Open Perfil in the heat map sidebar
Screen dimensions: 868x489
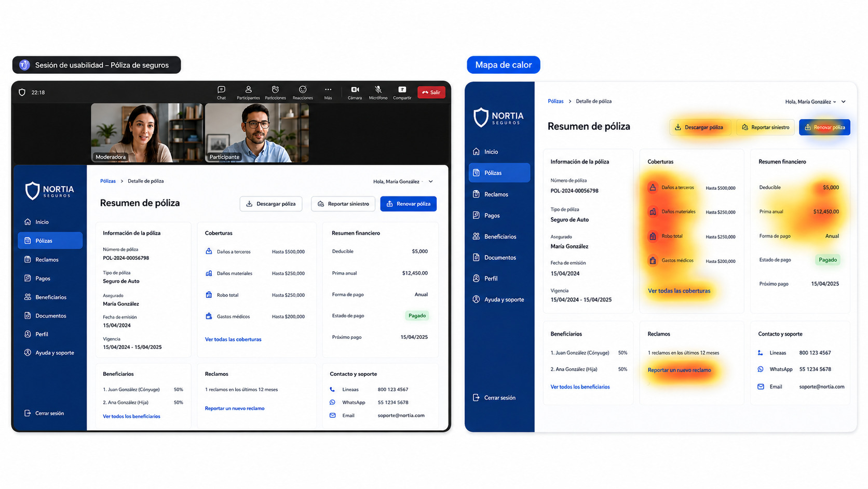tap(499, 279)
